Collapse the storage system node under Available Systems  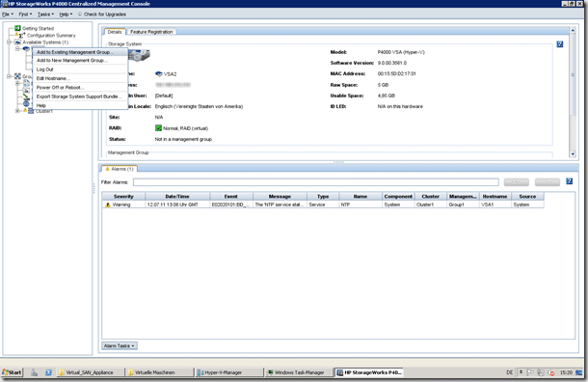[x=17, y=49]
